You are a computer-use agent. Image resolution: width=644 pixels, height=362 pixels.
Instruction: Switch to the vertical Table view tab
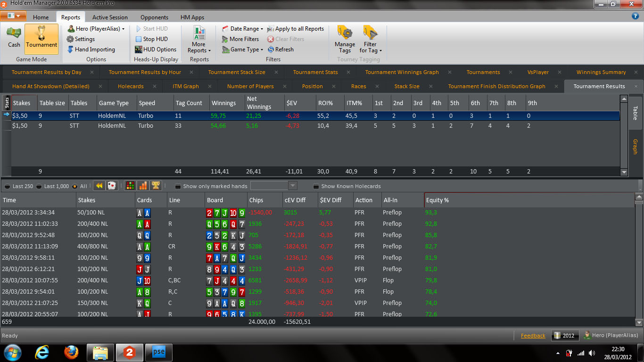pyautogui.click(x=635, y=113)
